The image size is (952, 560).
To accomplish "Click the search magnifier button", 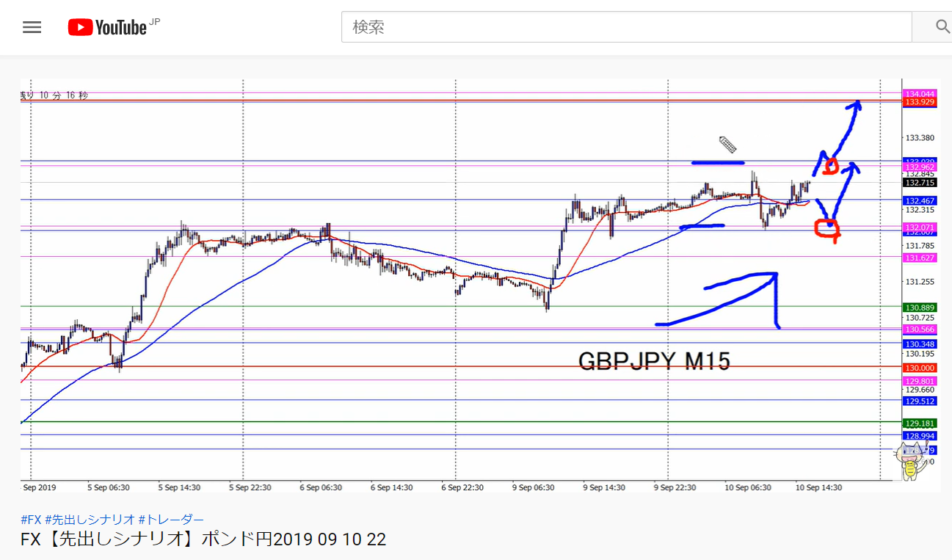I will point(941,27).
